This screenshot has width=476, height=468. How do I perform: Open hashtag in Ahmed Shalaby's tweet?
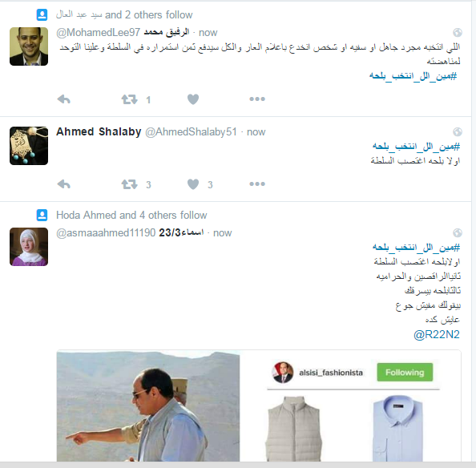coord(416,147)
